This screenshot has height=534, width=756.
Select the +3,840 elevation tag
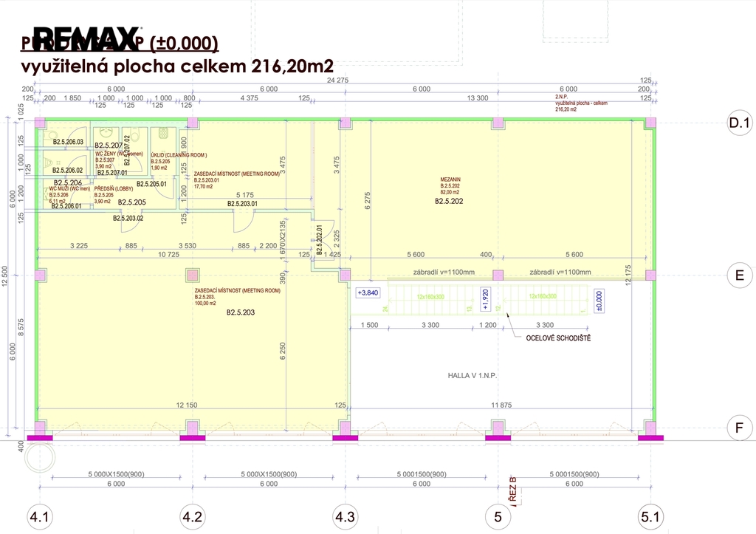click(367, 293)
